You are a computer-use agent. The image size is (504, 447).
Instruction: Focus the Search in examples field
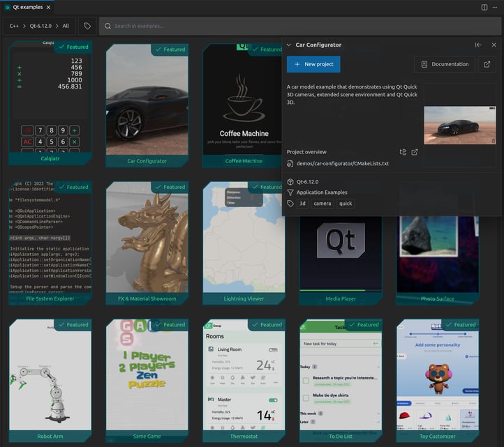pos(300,26)
